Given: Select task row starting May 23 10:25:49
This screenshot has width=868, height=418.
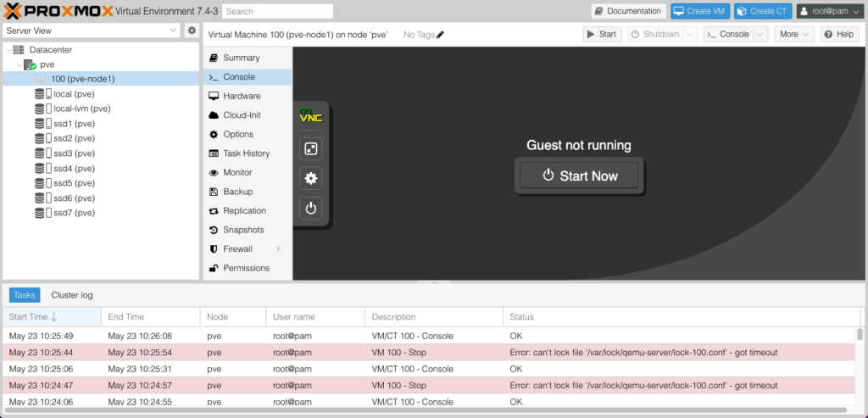Looking at the screenshot, I should (429, 336).
